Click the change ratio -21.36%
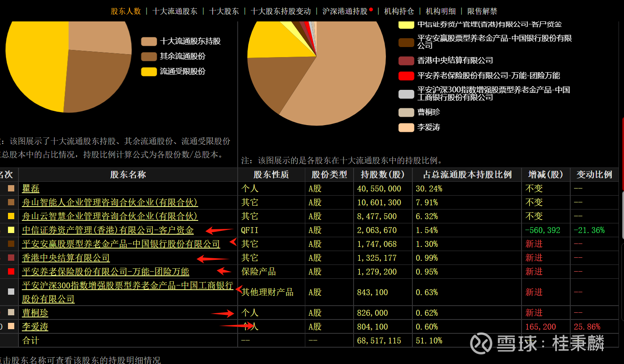Image resolution: width=624 pixels, height=364 pixels. pyautogui.click(x=589, y=230)
